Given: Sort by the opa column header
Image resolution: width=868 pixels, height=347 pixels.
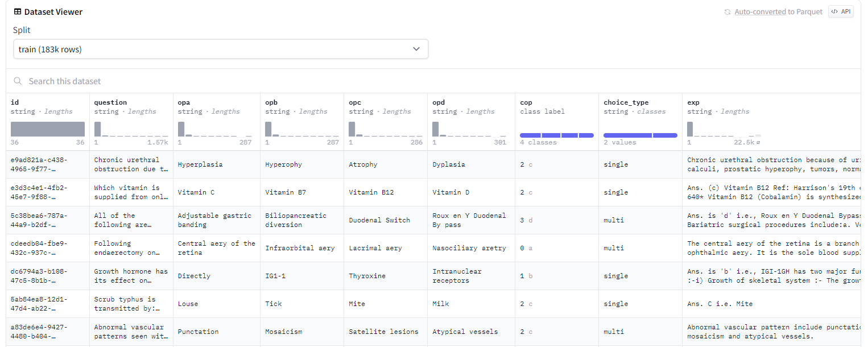Looking at the screenshot, I should [x=184, y=102].
